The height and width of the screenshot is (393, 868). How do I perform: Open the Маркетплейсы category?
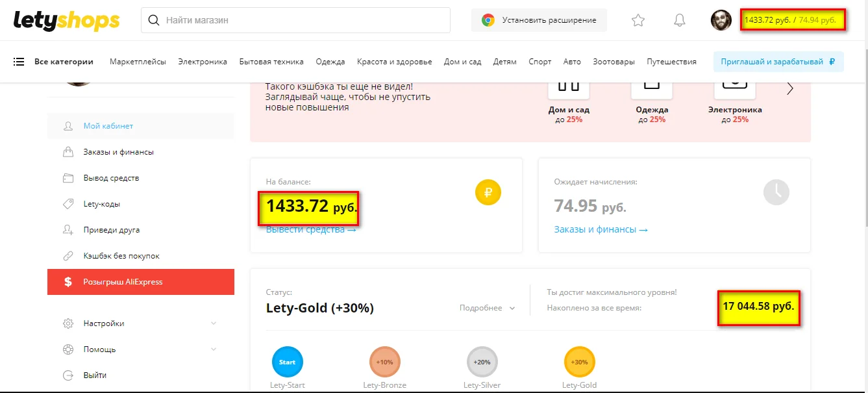(138, 62)
